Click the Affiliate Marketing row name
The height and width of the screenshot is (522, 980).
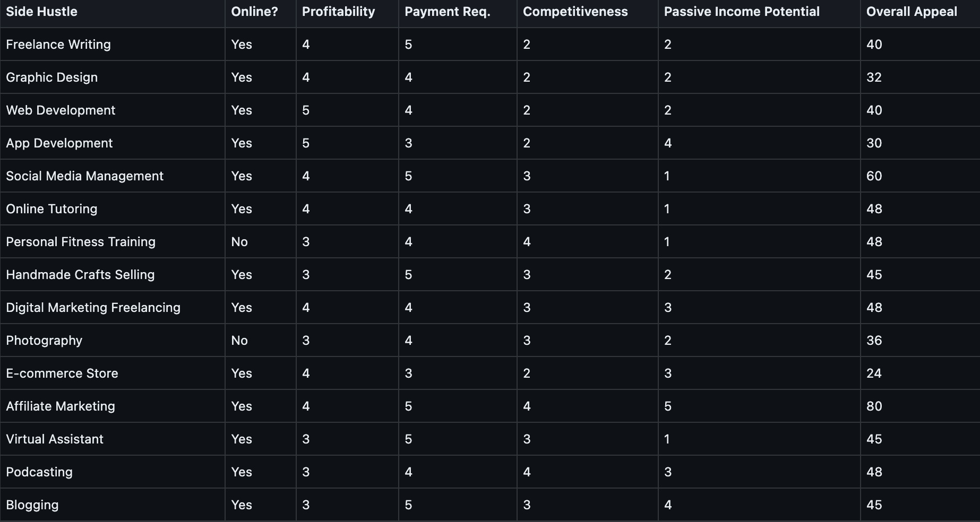61,406
